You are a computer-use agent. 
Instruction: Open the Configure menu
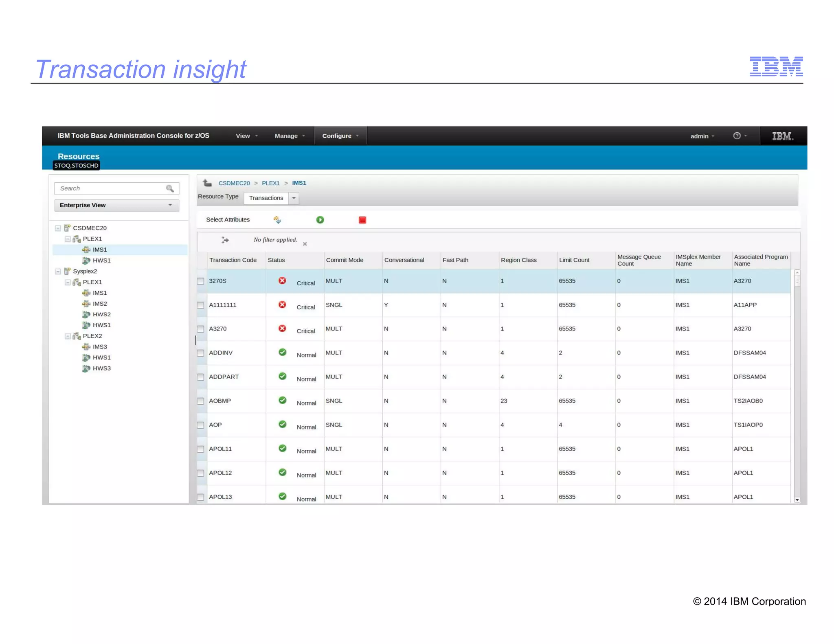click(x=340, y=136)
